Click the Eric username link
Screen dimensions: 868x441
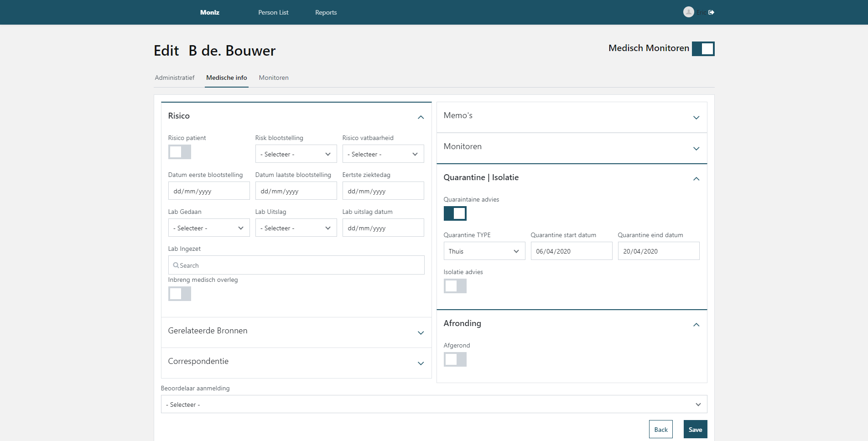click(x=701, y=12)
